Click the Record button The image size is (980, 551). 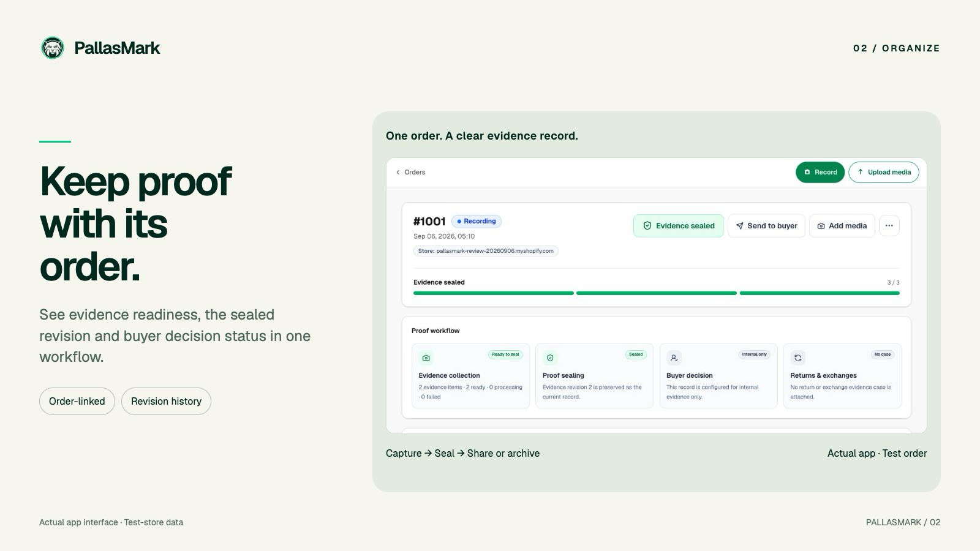820,172
